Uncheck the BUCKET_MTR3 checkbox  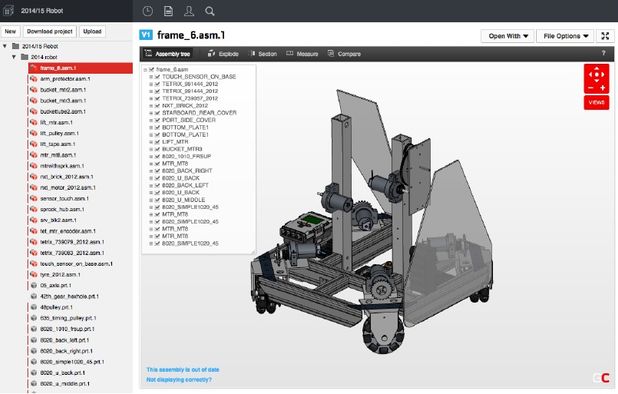point(157,149)
